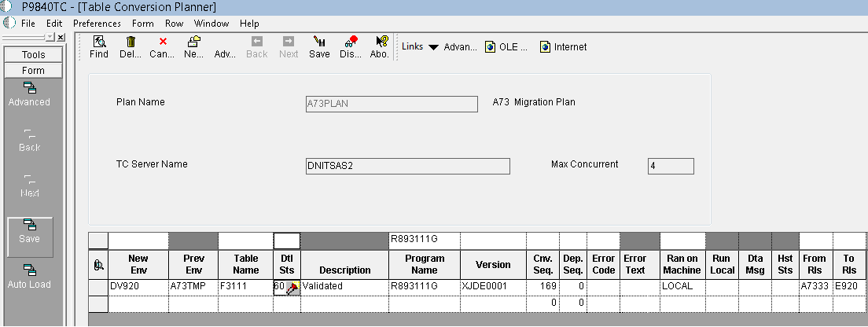This screenshot has width=868, height=327.
Task: Open the Internet link icon
Action: [546, 47]
